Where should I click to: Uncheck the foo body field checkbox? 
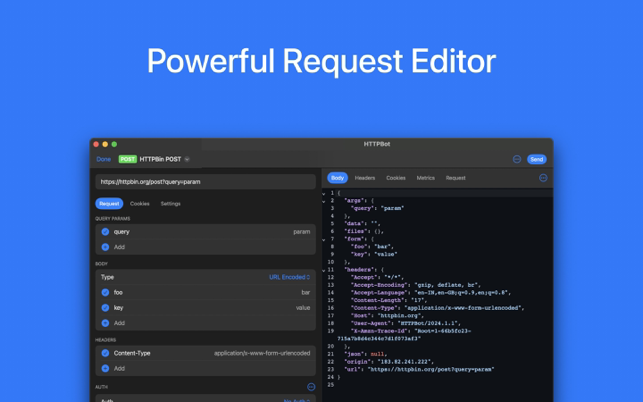(105, 292)
